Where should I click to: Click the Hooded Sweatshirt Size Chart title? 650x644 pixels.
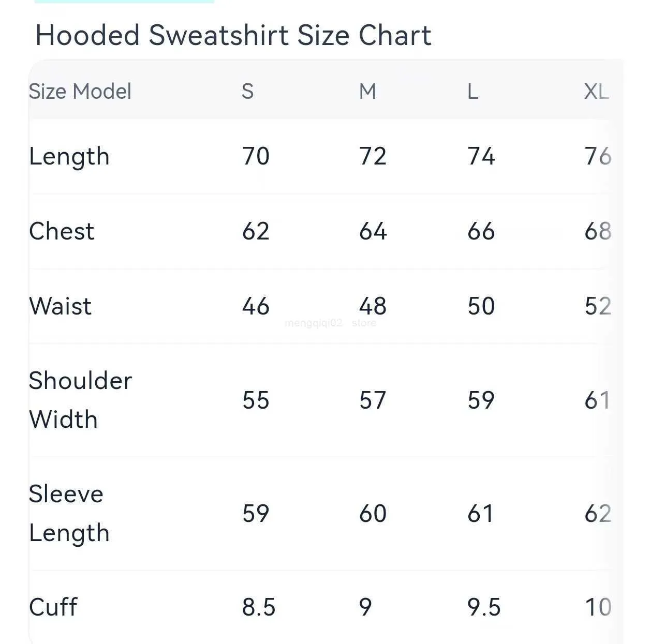pos(233,36)
